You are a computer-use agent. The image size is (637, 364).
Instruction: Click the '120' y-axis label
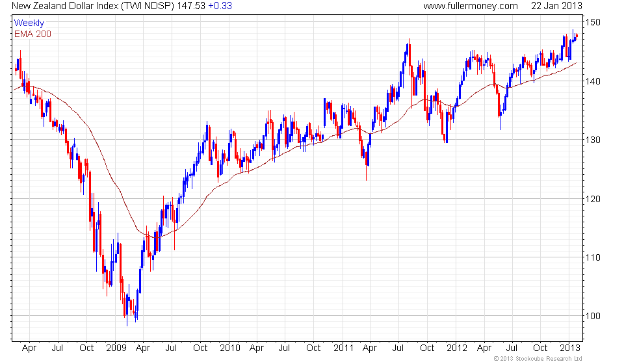(593, 199)
